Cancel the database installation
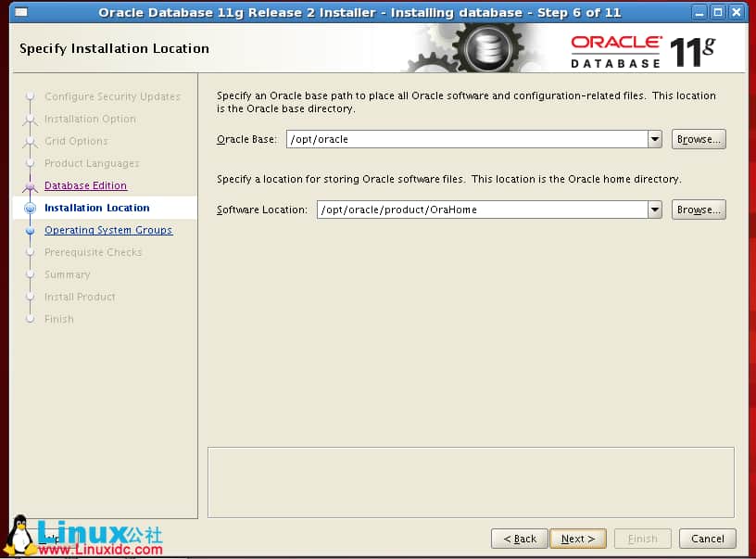This screenshot has width=756, height=559. (708, 539)
